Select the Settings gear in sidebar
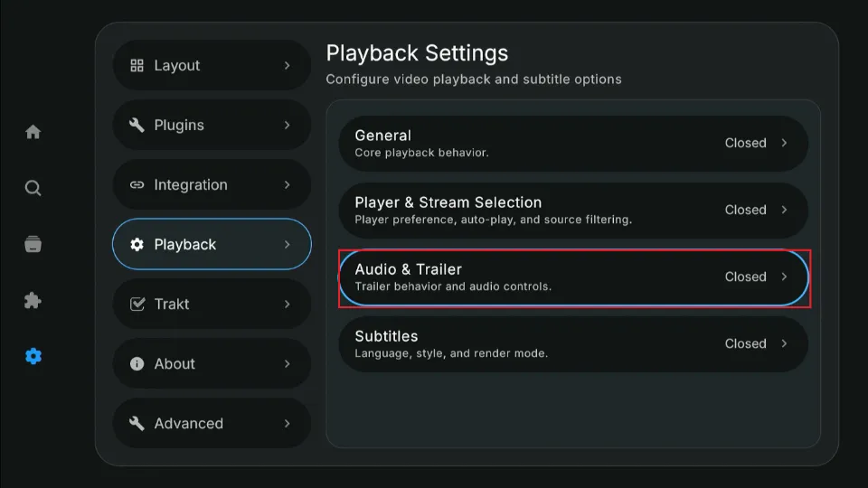The image size is (868, 488). (x=33, y=356)
